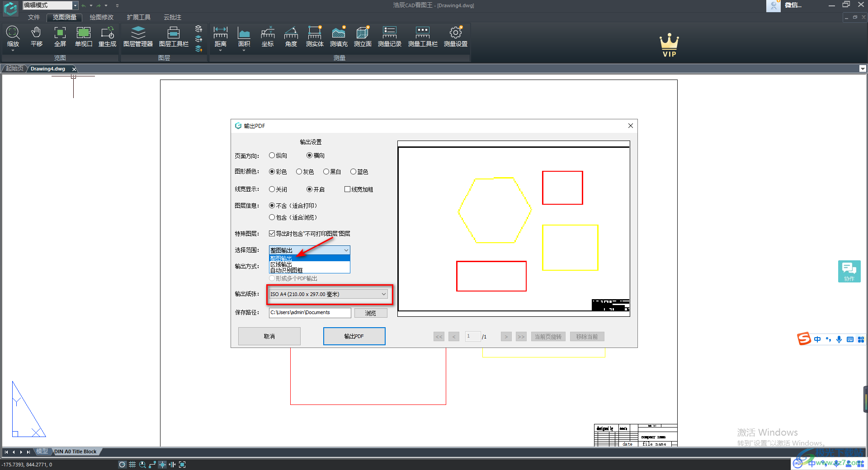Switch to the 绘图修改 ribbon tab
The width and height of the screenshot is (868, 470).
[102, 17]
